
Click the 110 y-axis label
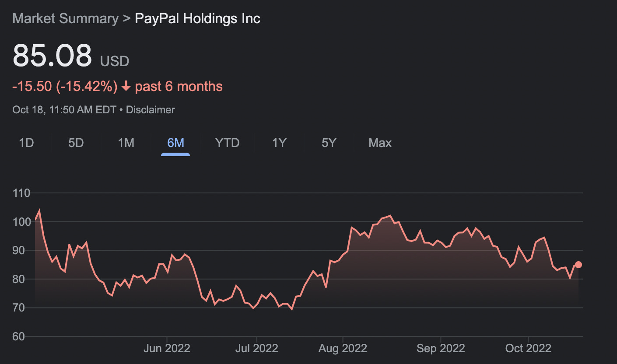pos(21,193)
